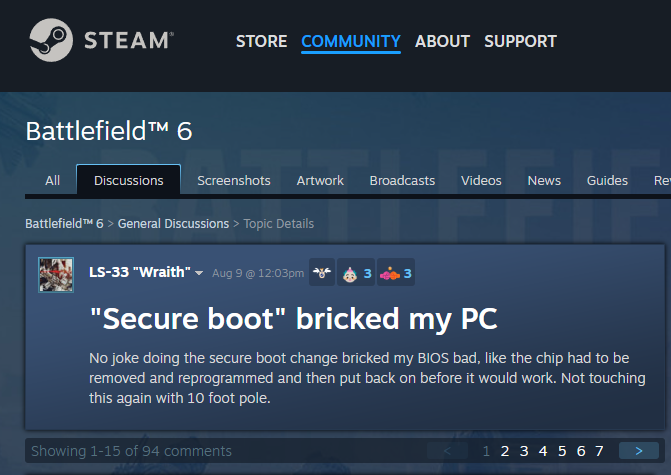This screenshot has height=475, width=671.
Task: Open the Guides tab
Action: coord(607,181)
